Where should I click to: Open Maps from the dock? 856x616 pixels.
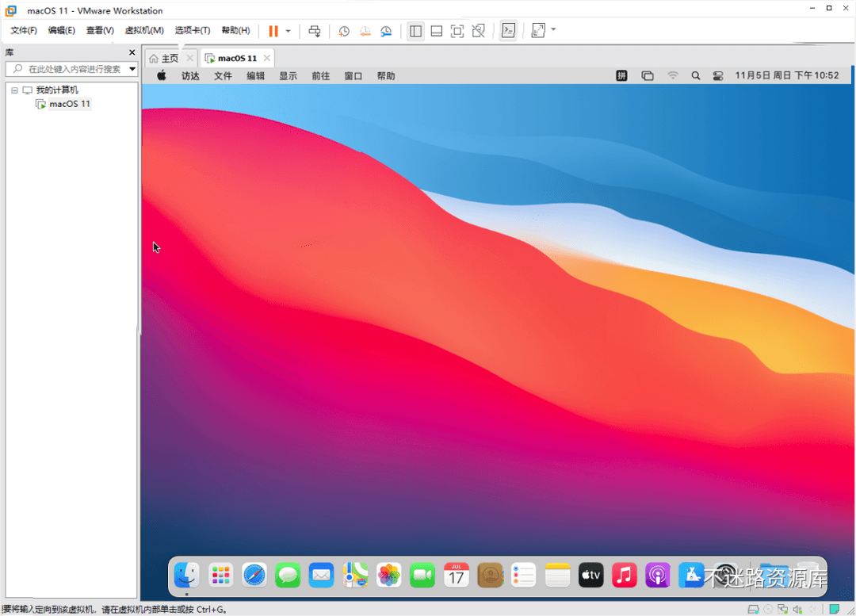click(355, 575)
